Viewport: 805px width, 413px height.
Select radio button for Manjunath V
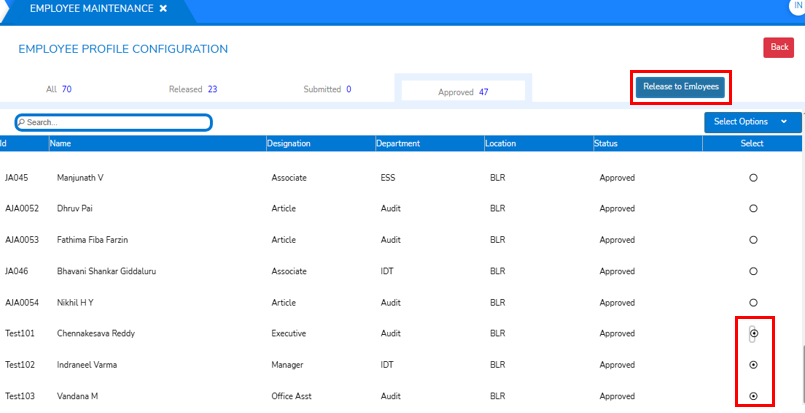(753, 177)
